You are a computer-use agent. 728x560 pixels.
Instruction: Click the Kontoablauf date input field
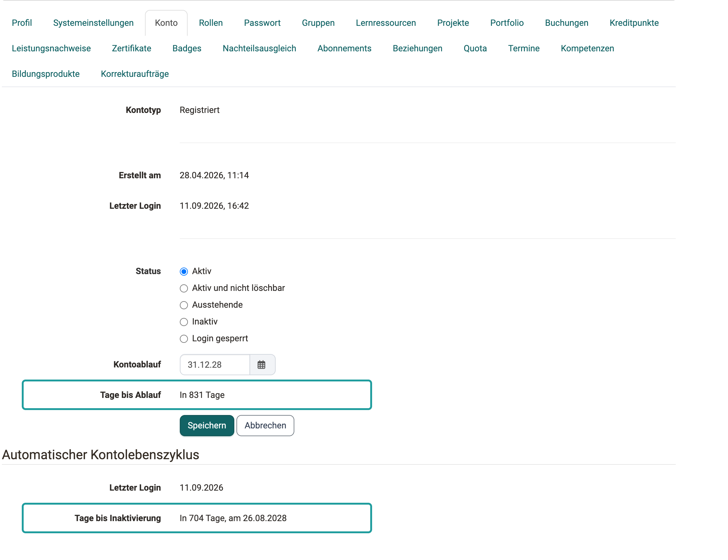(215, 365)
